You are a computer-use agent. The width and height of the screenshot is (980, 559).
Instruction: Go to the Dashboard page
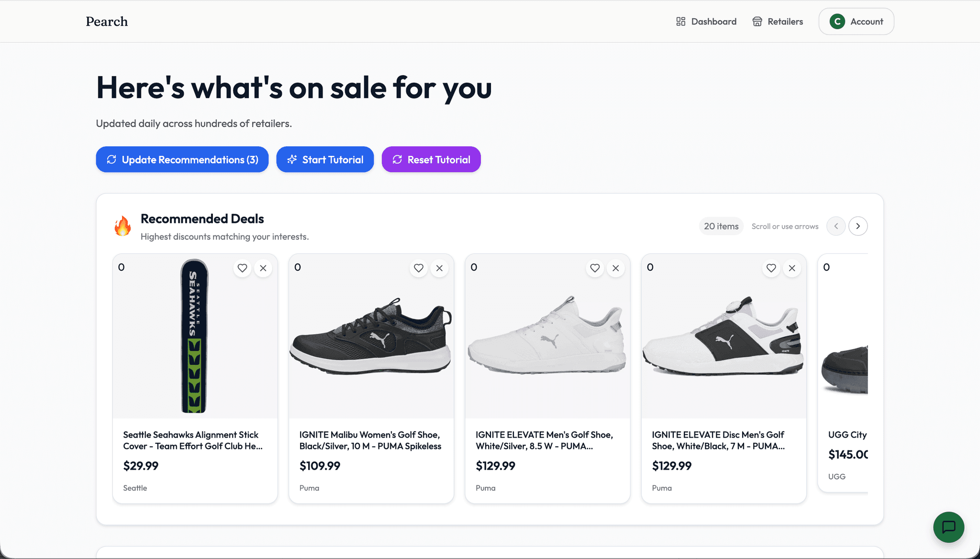pos(706,22)
